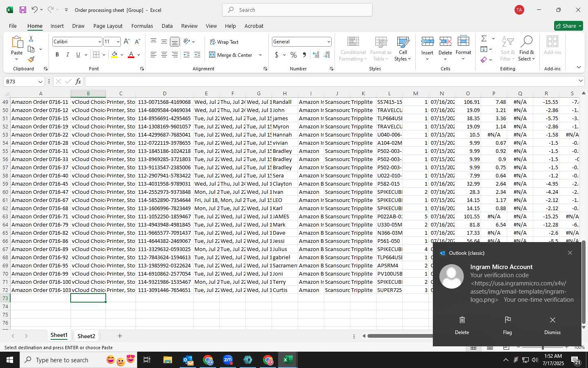
Task: Switch to the Insert tab
Action: coord(57,26)
